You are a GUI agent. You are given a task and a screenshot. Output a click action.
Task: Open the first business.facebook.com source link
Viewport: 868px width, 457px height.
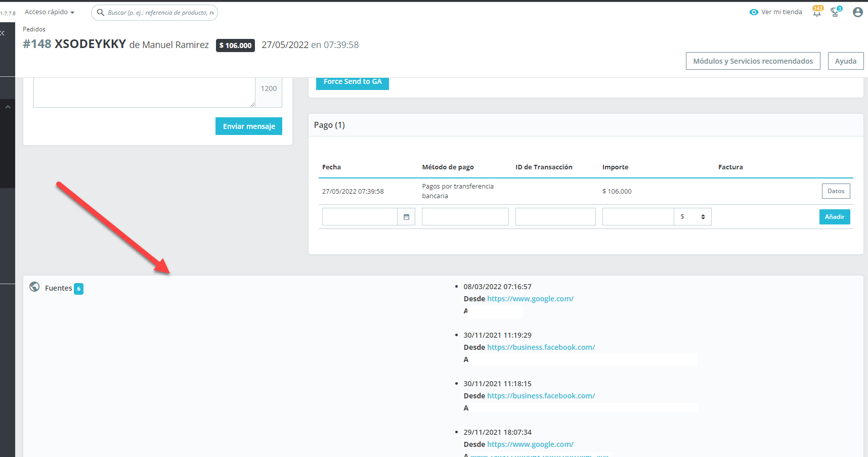tap(541, 347)
